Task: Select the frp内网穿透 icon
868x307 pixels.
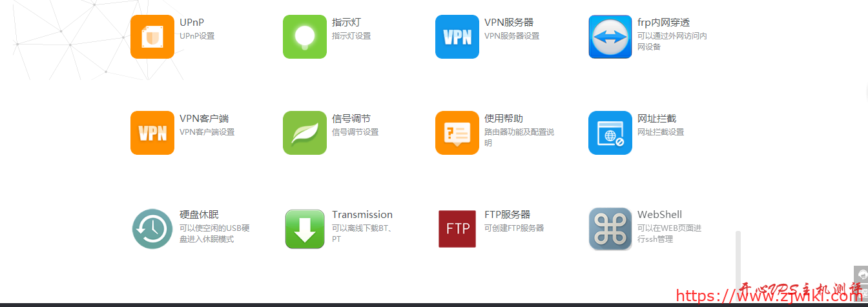Action: pyautogui.click(x=610, y=37)
